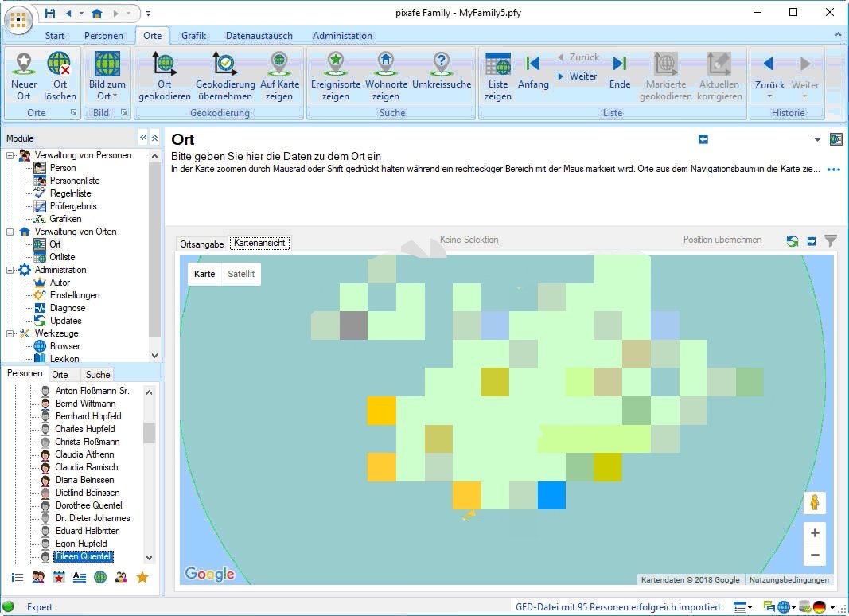Screen dimensions: 849x616
Task: Select Egon Hupfeld in person list
Action: coord(80,544)
